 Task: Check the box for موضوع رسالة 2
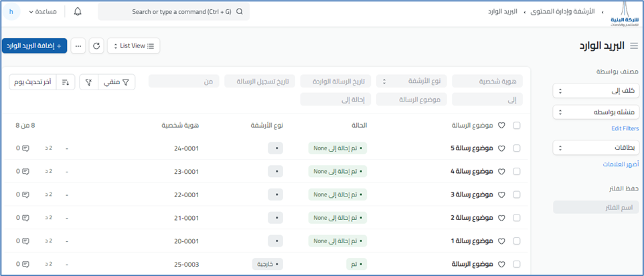517,217
